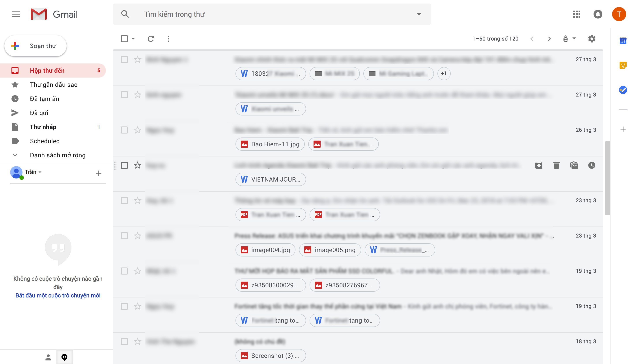635x364 pixels.
Task: Archive the hovered email
Action: (539, 165)
